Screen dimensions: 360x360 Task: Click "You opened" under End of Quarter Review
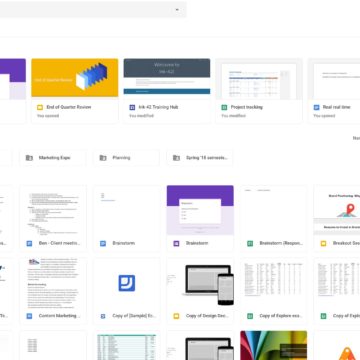coord(48,116)
